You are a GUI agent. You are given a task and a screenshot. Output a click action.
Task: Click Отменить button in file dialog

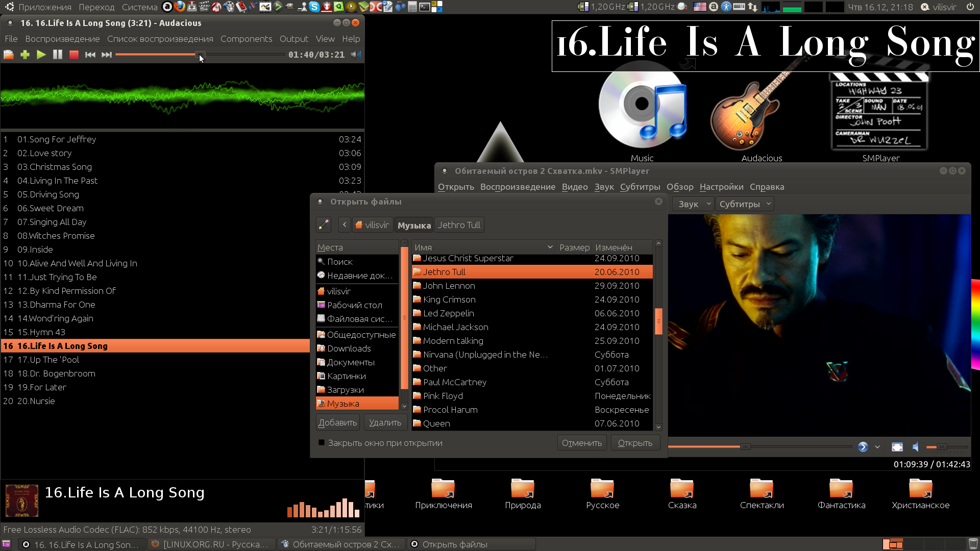[x=582, y=443]
